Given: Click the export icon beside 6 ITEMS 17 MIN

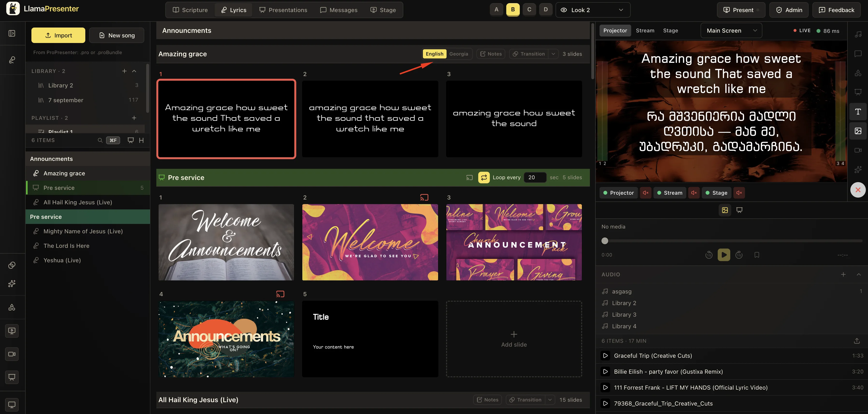Looking at the screenshot, I should click(x=857, y=341).
